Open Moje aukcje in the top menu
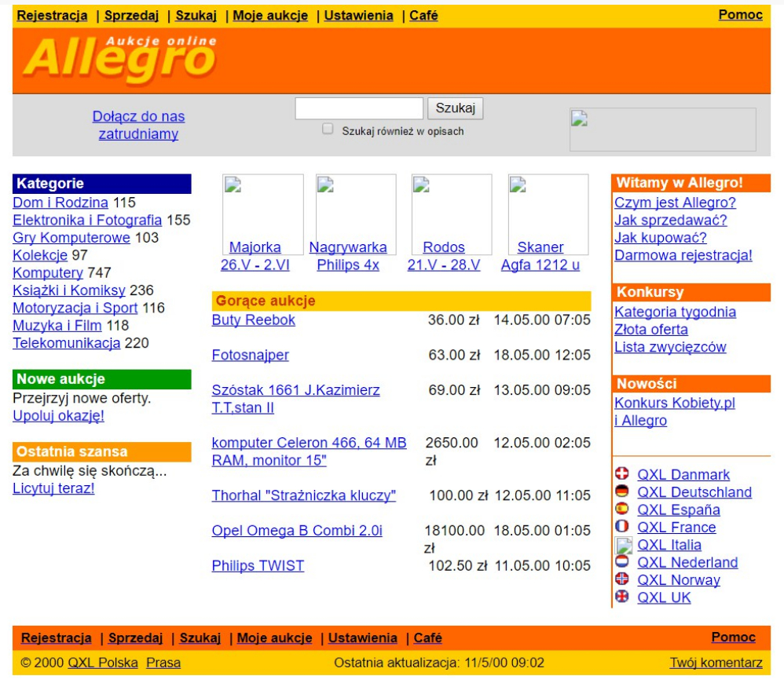The width and height of the screenshot is (784, 683). click(270, 16)
